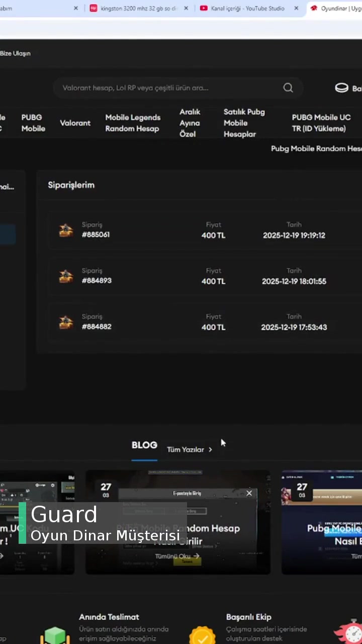Click the Bize Ulaşın link
The width and height of the screenshot is (362, 644).
coord(15,53)
